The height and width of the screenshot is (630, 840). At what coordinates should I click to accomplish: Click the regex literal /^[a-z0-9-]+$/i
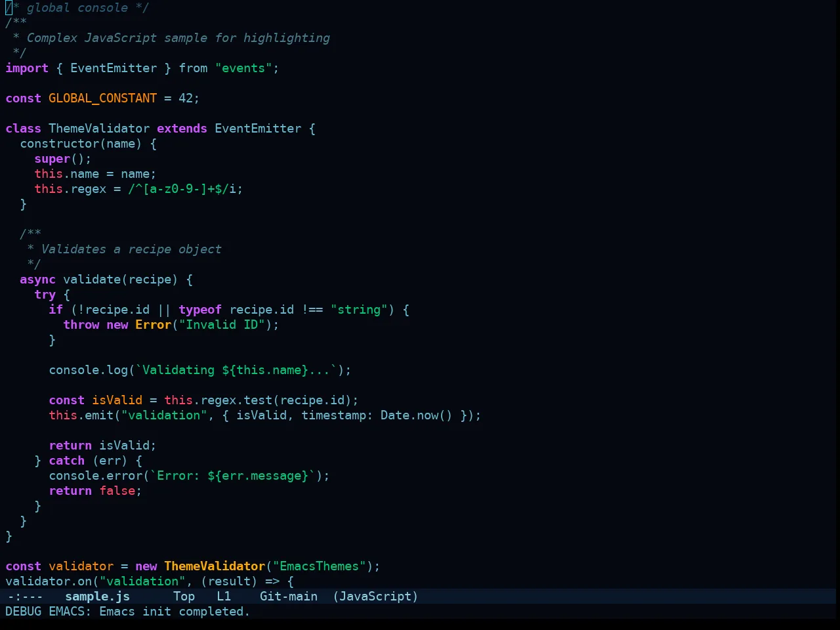tap(182, 189)
